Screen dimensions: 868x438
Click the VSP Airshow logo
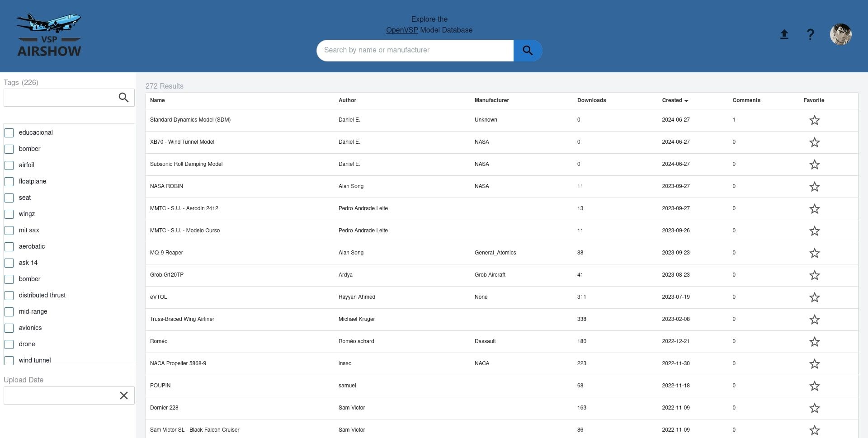coord(49,35)
